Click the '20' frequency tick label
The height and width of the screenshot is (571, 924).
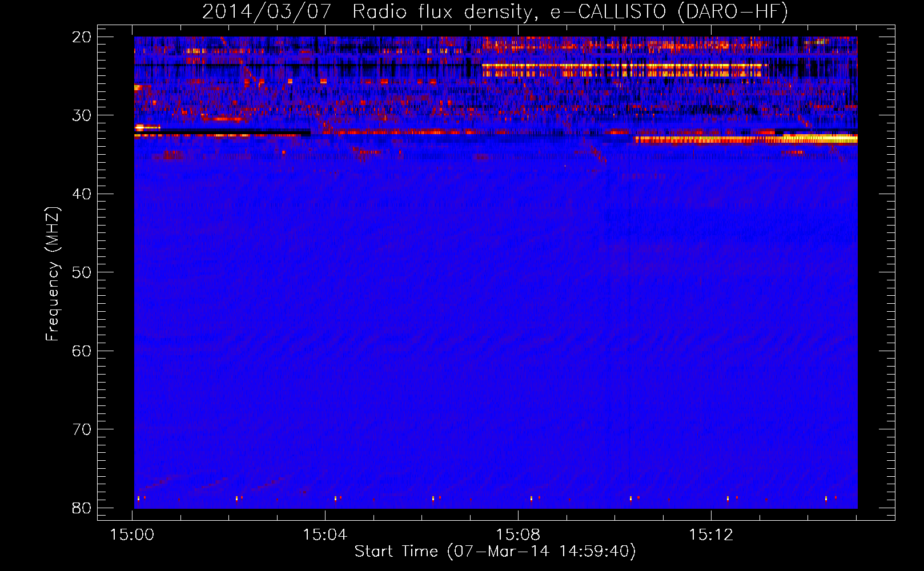(82, 37)
